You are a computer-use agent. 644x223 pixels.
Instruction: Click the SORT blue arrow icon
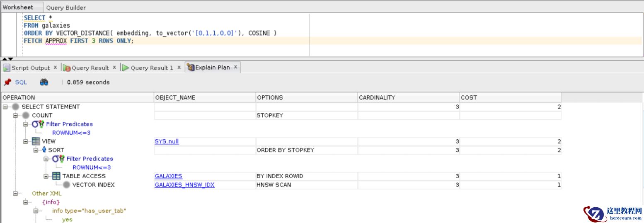coord(44,150)
